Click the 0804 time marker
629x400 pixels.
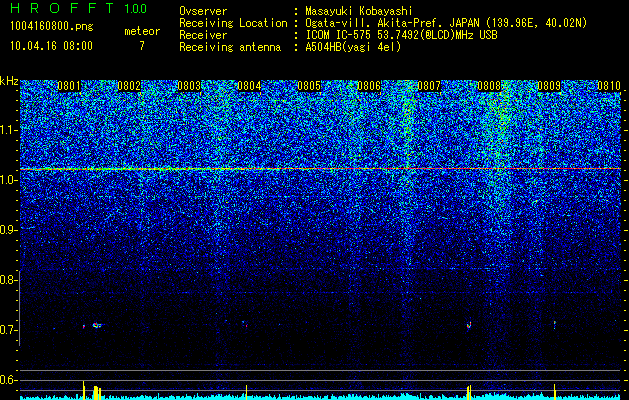[249, 86]
